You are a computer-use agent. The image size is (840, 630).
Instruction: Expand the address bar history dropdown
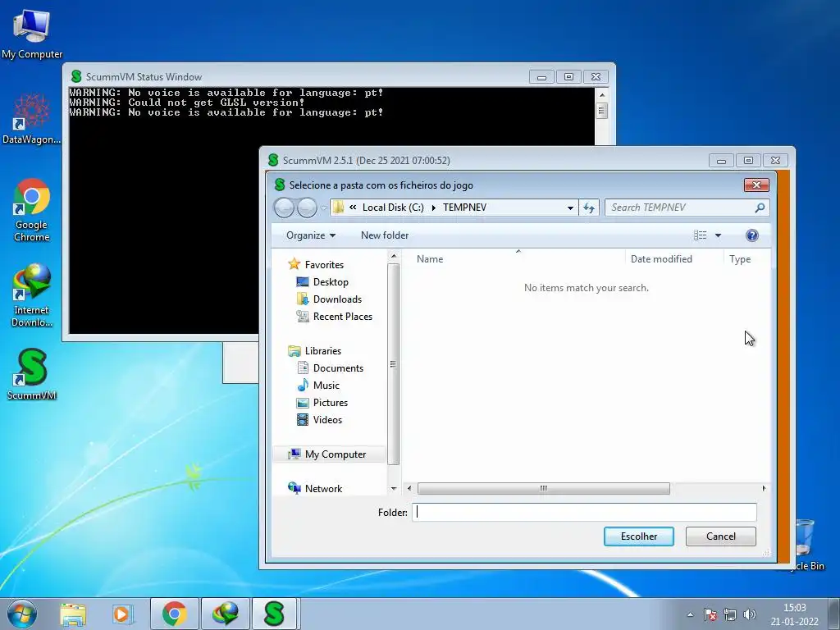pos(571,208)
